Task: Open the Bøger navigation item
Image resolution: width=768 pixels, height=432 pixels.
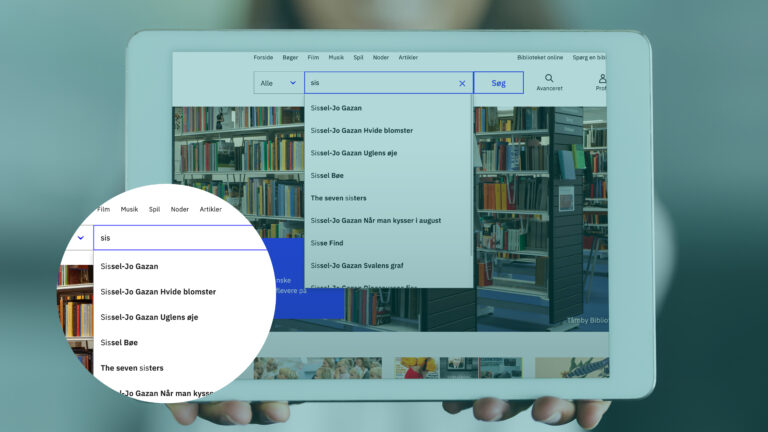Action: pyautogui.click(x=290, y=58)
